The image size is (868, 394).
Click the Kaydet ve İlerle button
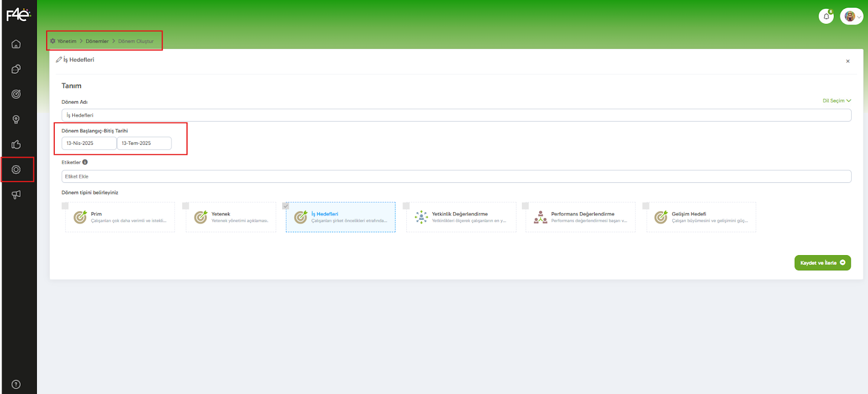coord(822,263)
